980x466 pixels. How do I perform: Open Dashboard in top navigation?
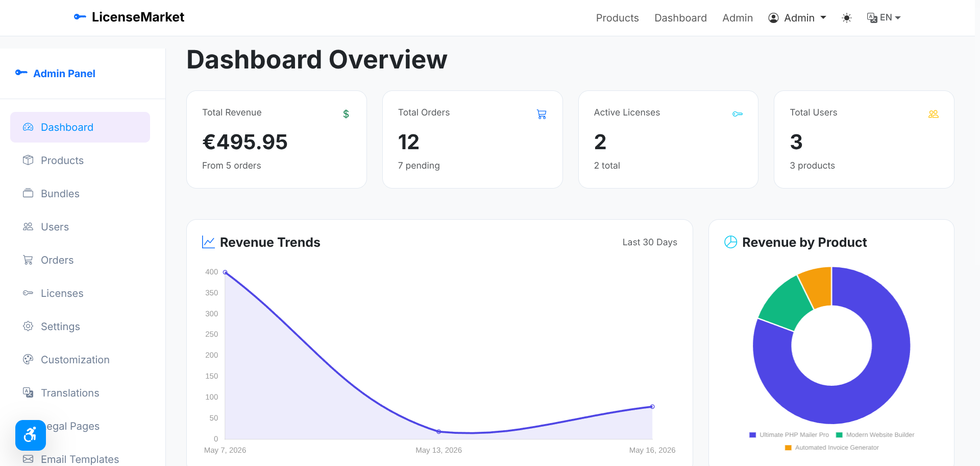pyautogui.click(x=680, y=18)
